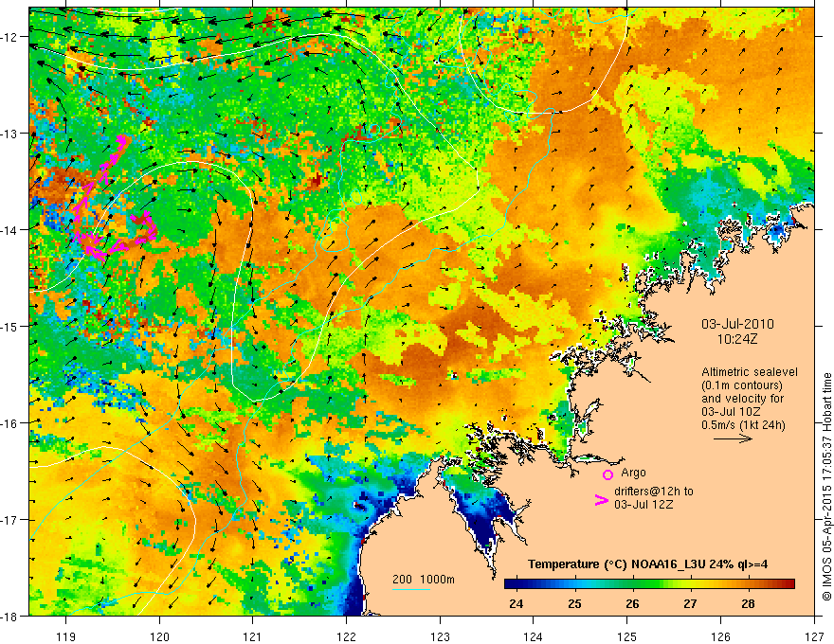
Task: Click the 25 value on temperature scale
Action: (x=574, y=603)
